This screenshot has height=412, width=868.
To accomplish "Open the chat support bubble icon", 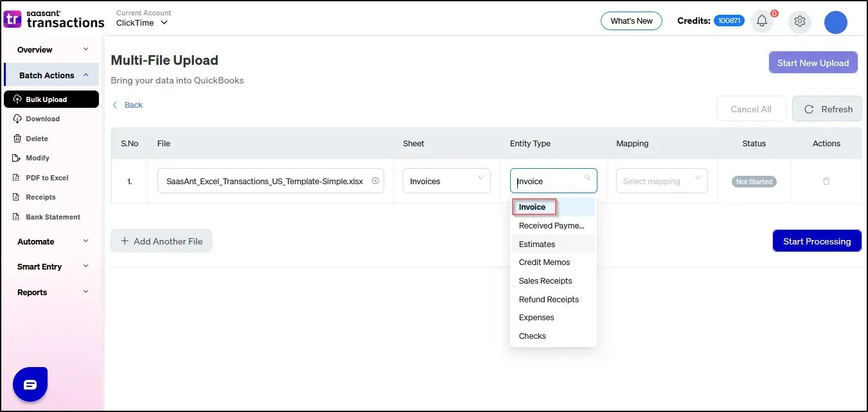I will click(30, 384).
